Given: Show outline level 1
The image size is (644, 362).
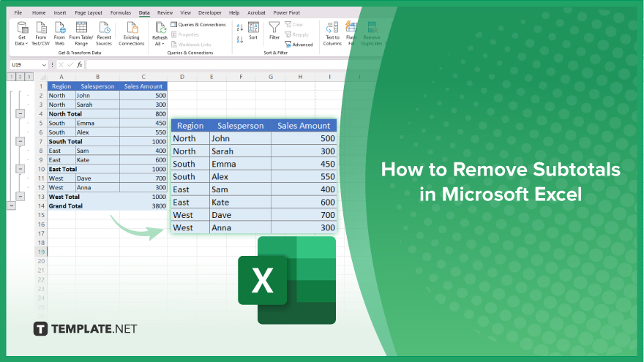Looking at the screenshot, I should click(x=11, y=77).
